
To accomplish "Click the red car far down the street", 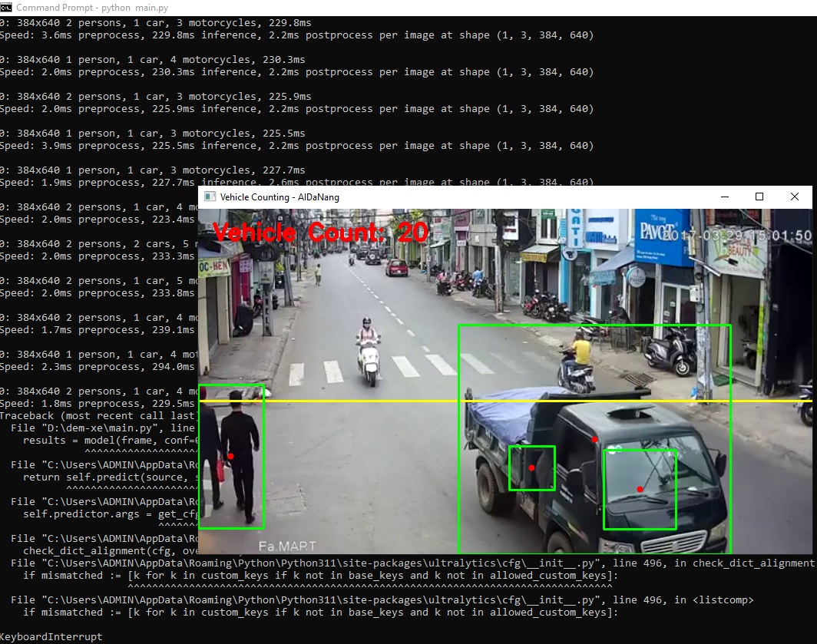I will [397, 267].
